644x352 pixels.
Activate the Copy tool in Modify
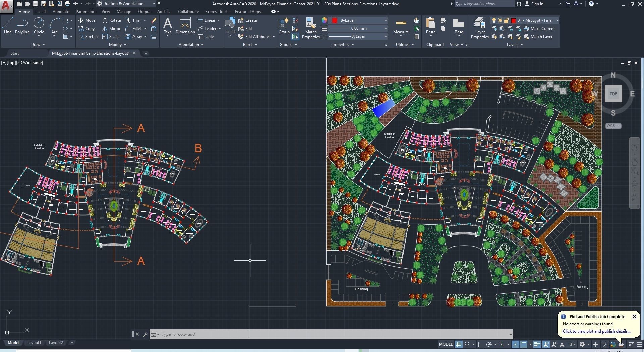87,29
